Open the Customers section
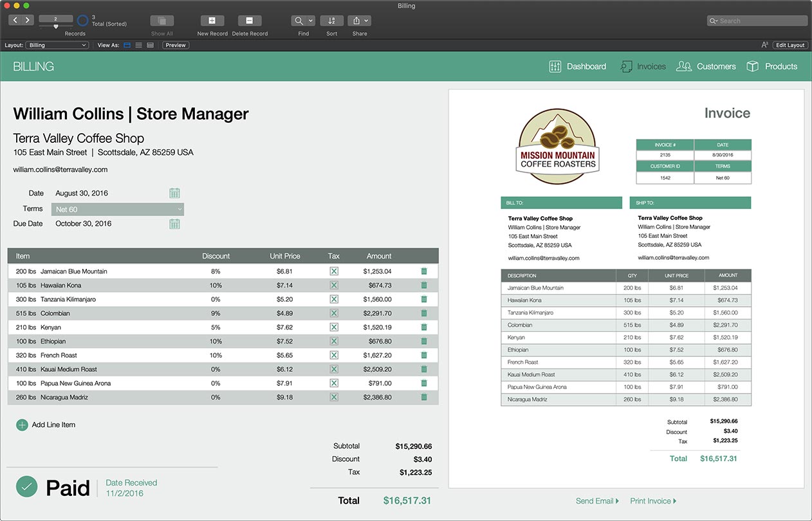Image resolution: width=812 pixels, height=521 pixels. pyautogui.click(x=706, y=66)
